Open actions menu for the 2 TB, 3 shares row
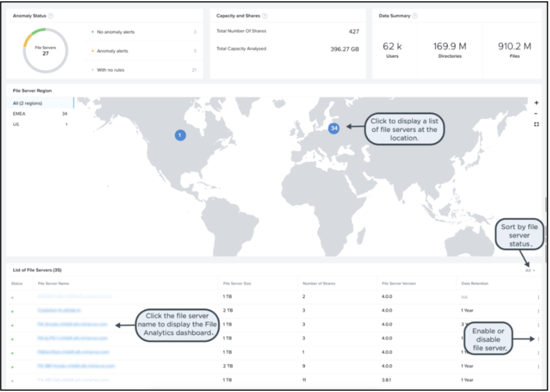550x392 pixels. tap(538, 311)
